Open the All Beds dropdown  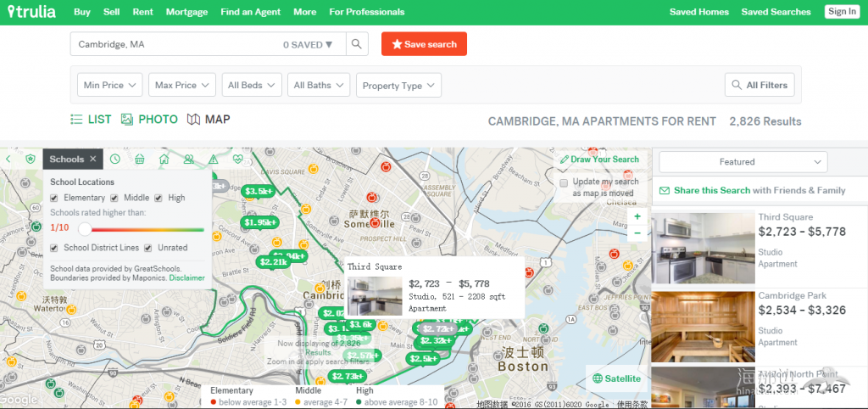point(251,85)
